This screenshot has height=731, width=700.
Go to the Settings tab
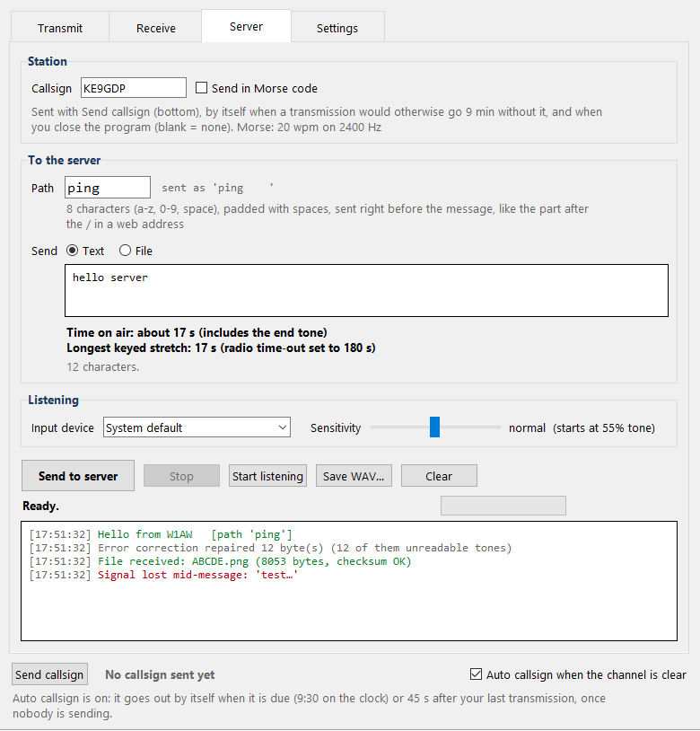click(x=337, y=28)
